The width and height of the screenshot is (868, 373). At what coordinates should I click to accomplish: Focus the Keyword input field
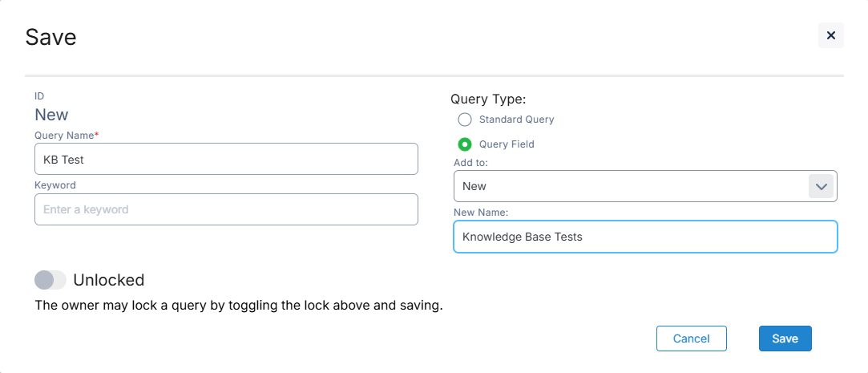coord(226,209)
